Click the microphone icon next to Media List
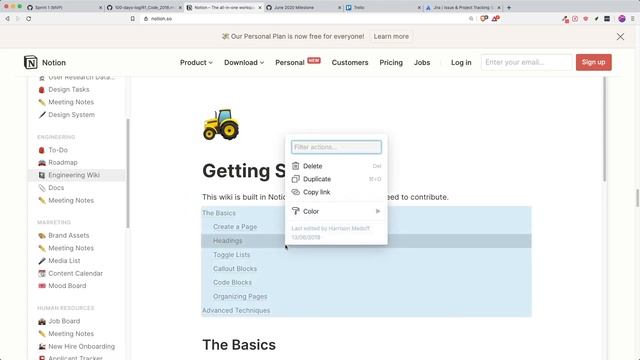Screen dimensions: 640x360 click(42, 261)
